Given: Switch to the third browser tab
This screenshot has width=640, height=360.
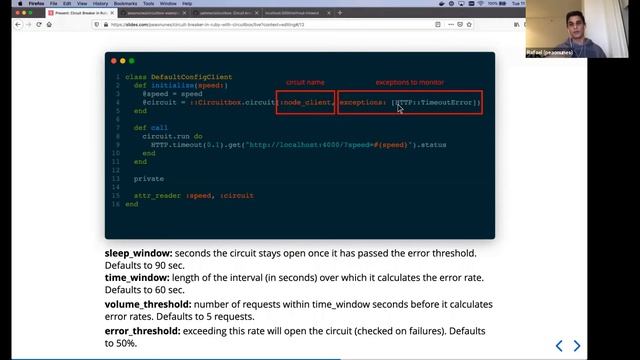Looking at the screenshot, I should (x=225, y=13).
